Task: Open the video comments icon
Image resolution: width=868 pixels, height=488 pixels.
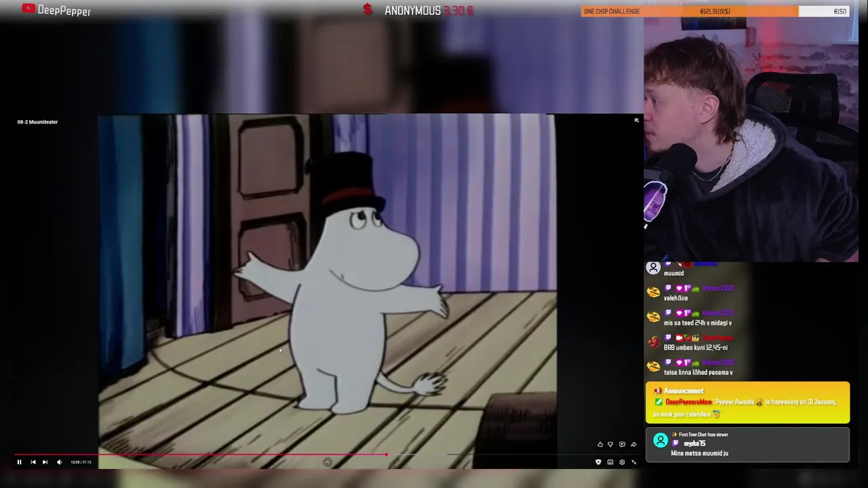Action: point(622,445)
